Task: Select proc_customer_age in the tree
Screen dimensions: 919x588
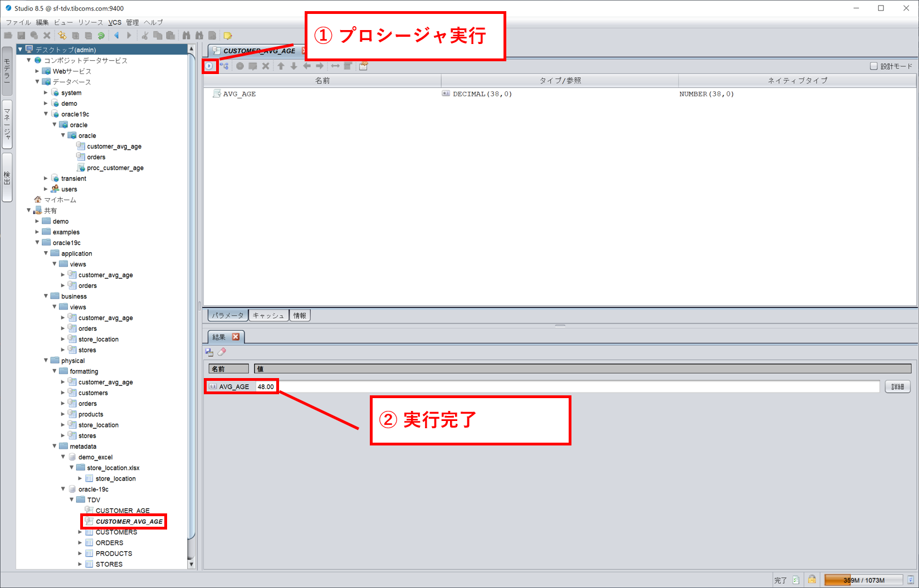Action: pyautogui.click(x=115, y=168)
